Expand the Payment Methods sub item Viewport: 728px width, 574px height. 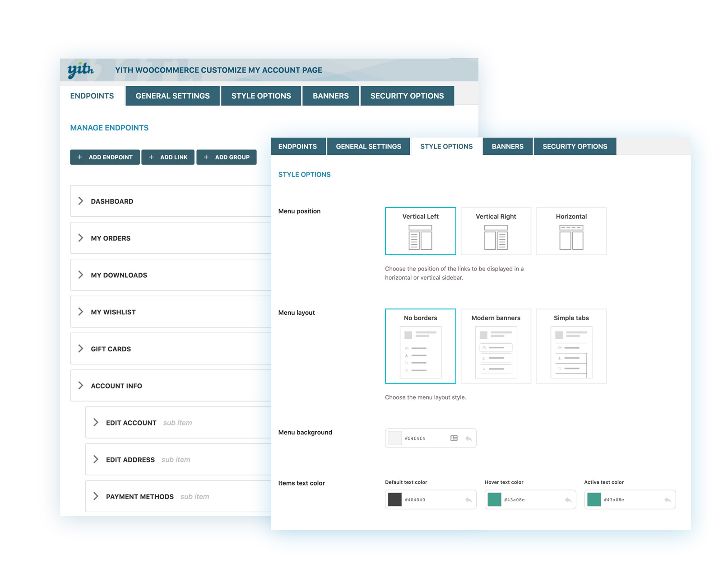tap(96, 496)
